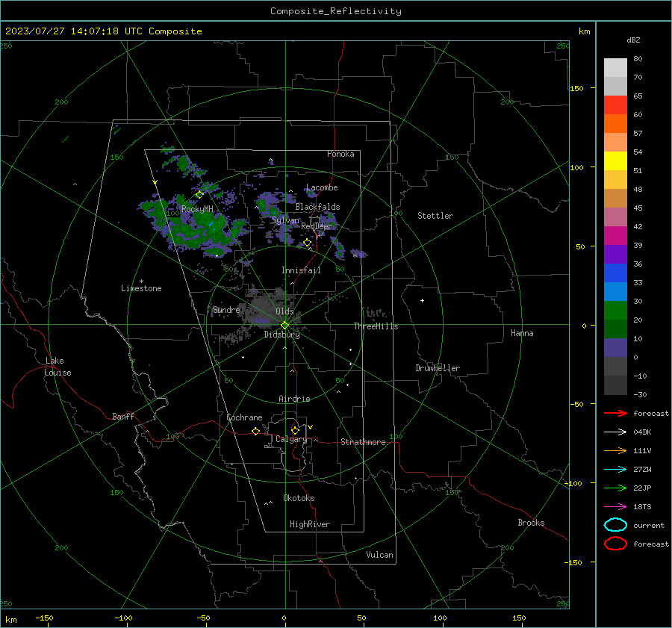Viewport: 672px width, 628px height.
Task: Click the Blackfalds label
Action: (x=317, y=207)
